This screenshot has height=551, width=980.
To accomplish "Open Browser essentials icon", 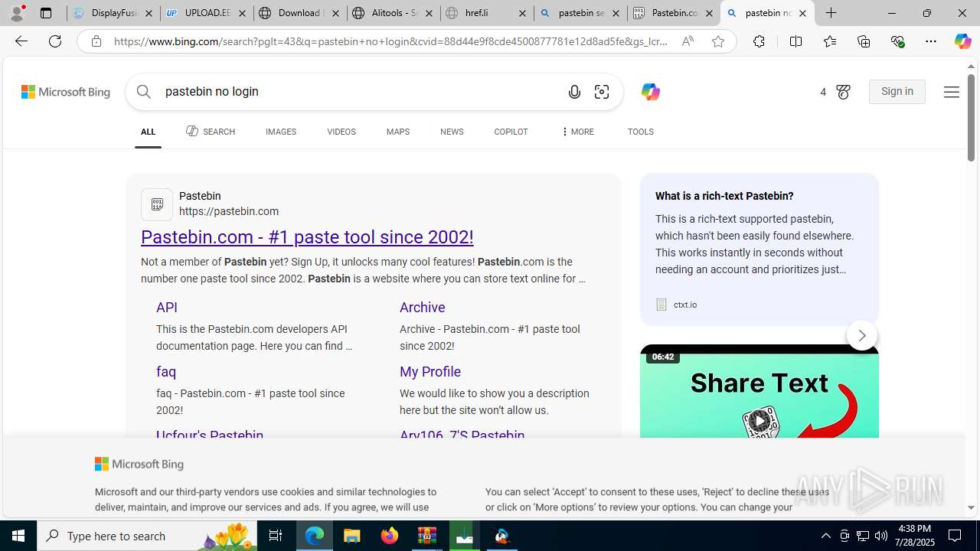I will [x=897, y=41].
